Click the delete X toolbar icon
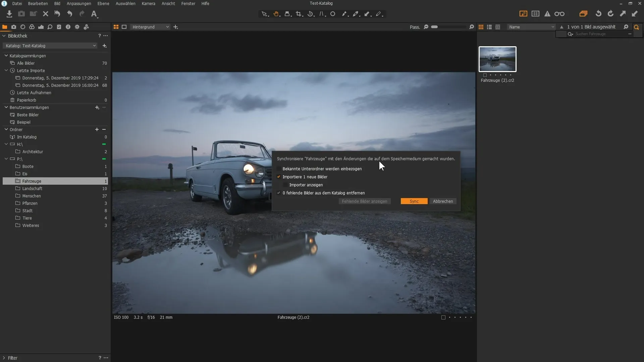 coord(46,14)
